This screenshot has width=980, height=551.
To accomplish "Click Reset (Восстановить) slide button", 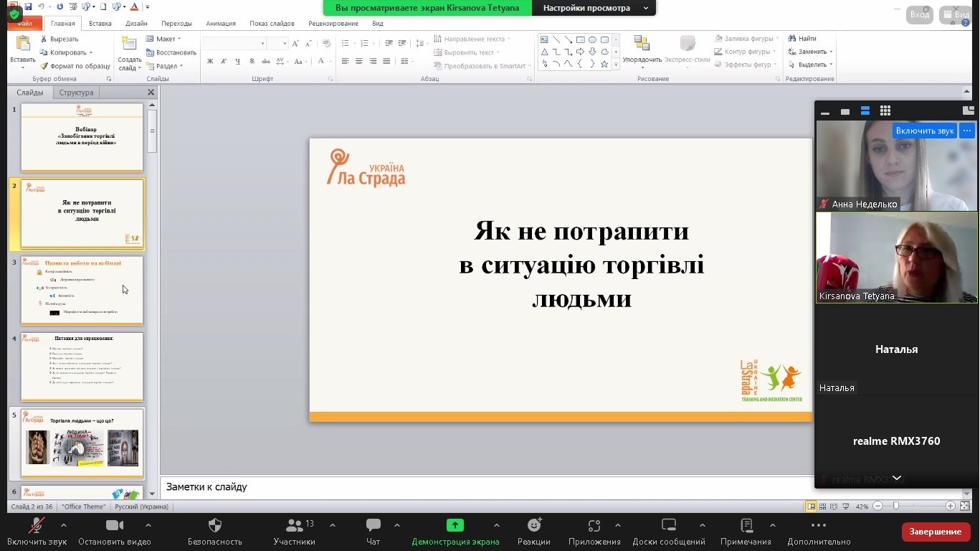I will point(171,52).
